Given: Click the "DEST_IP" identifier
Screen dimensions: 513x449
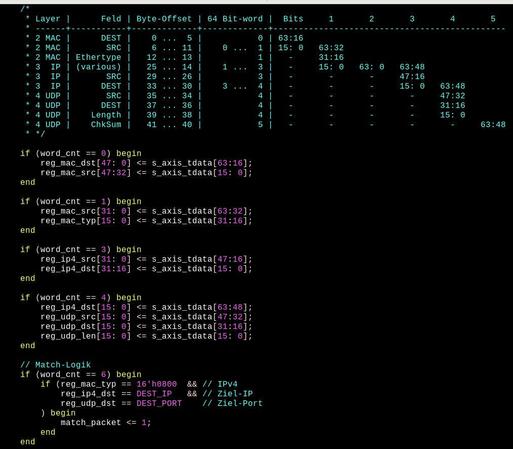Looking at the screenshot, I should (x=154, y=394).
